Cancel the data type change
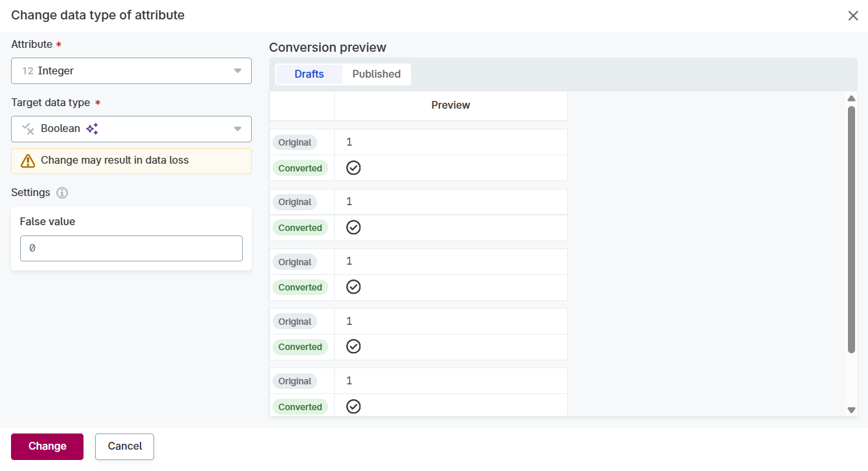Viewport: 868px width, 471px height. [124, 446]
